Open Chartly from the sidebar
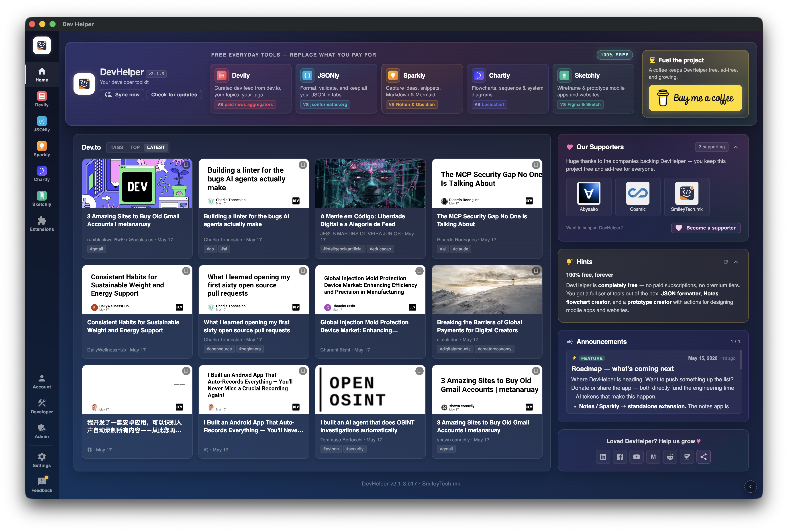788x532 pixels. click(42, 174)
